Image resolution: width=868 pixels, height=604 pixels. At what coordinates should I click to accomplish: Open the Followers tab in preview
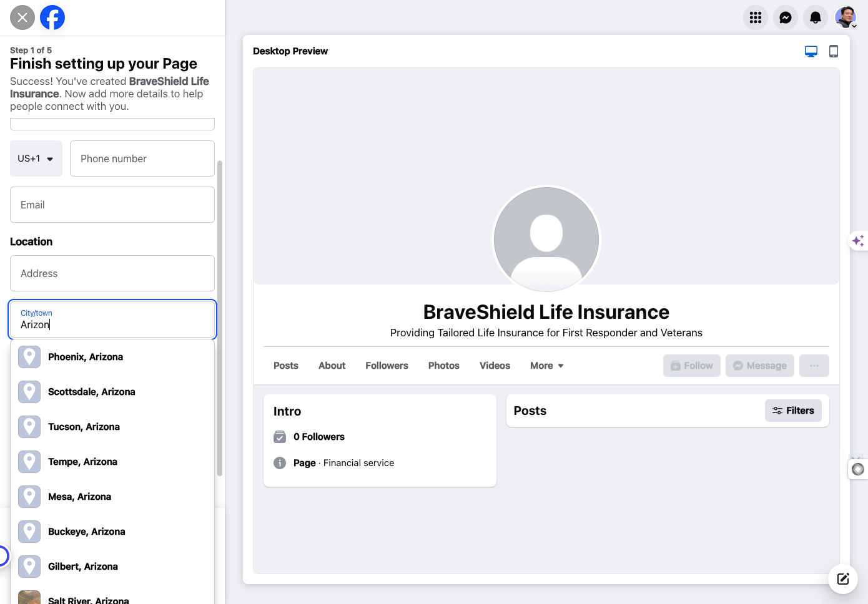pyautogui.click(x=387, y=366)
